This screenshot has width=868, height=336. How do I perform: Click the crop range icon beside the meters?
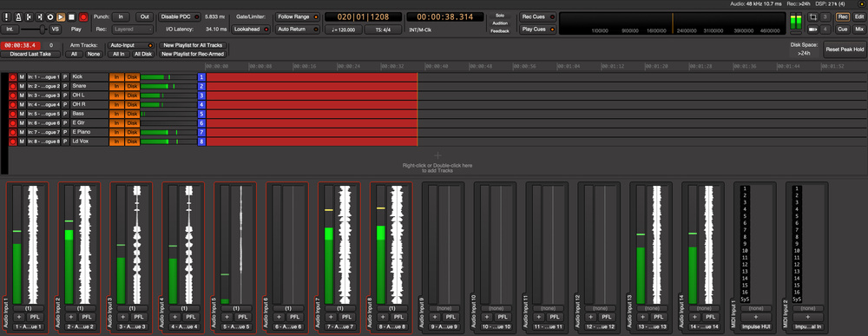[813, 17]
